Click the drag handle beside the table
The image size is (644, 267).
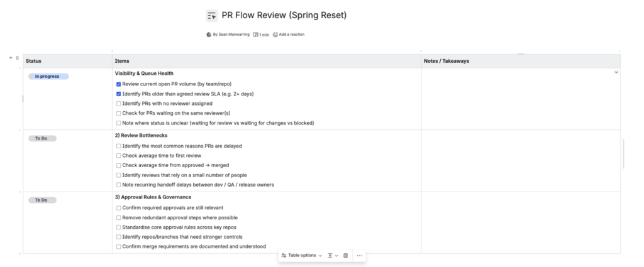tap(17, 58)
